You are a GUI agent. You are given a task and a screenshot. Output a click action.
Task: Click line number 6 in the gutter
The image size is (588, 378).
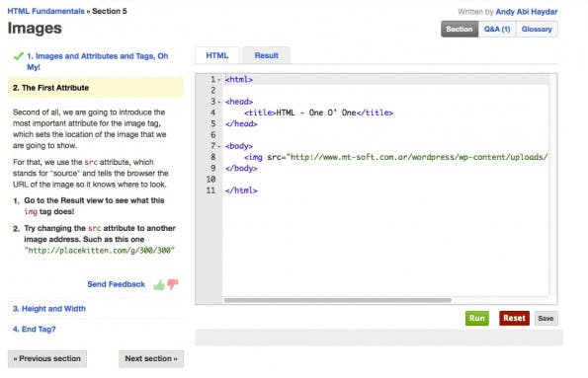pos(213,135)
